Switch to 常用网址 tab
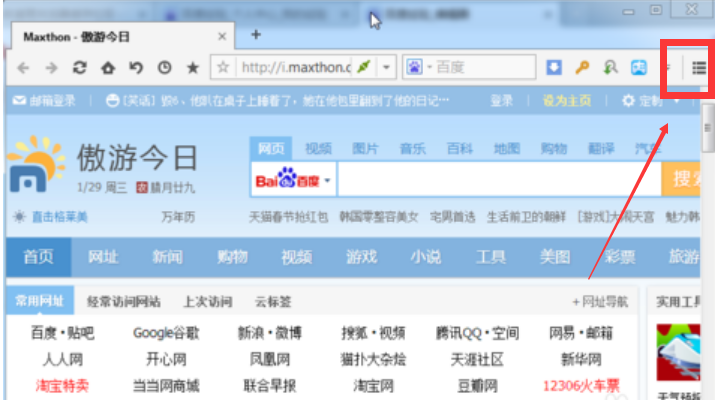 click(x=40, y=301)
